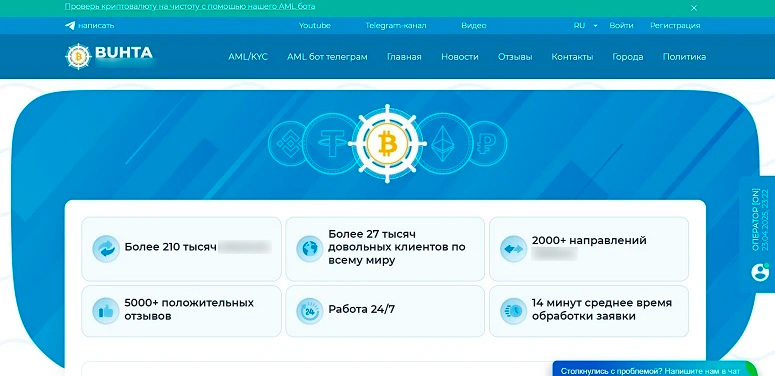Open the Youtube link
This screenshot has height=376, width=775.
click(315, 26)
